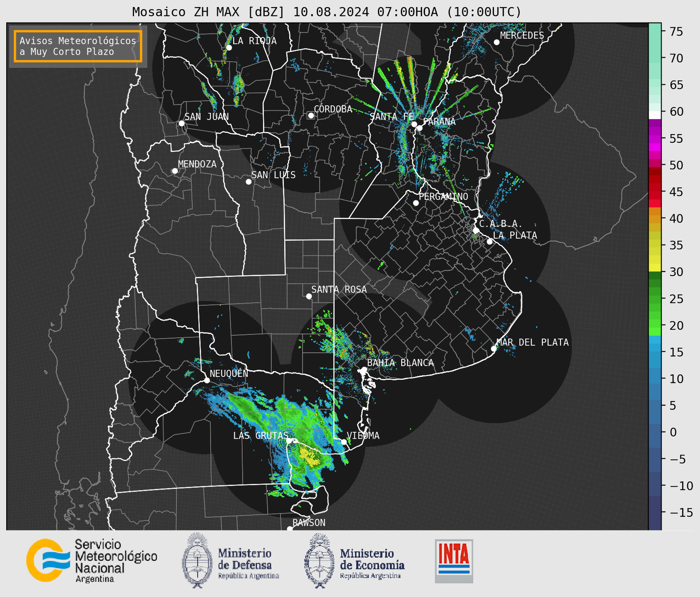Screen dimensions: 700x597
Task: Select the Santa Fe city marker
Action: [414, 124]
